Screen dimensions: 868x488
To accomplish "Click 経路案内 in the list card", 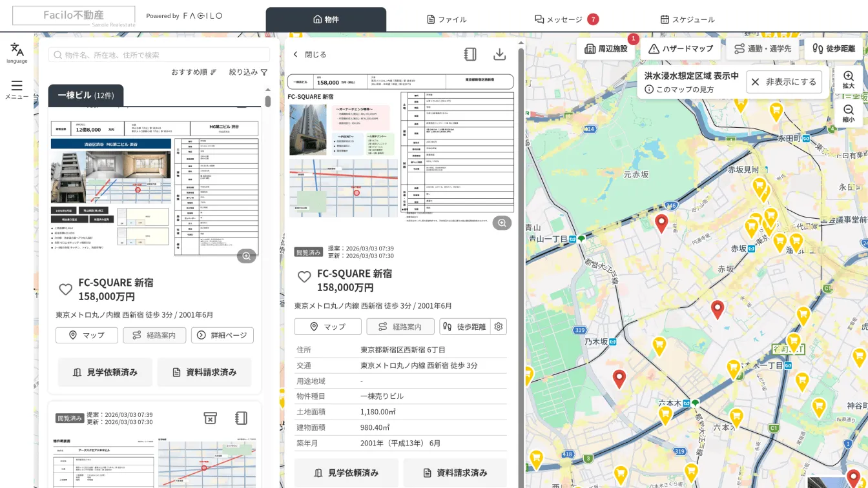I will tap(154, 335).
